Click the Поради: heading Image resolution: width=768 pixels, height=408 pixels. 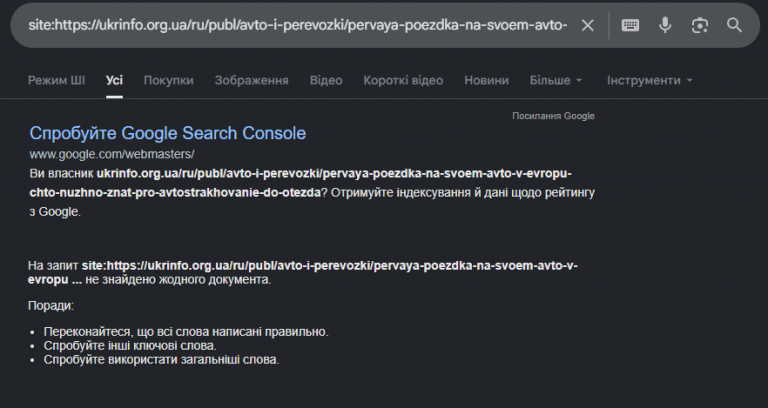pyautogui.click(x=51, y=306)
